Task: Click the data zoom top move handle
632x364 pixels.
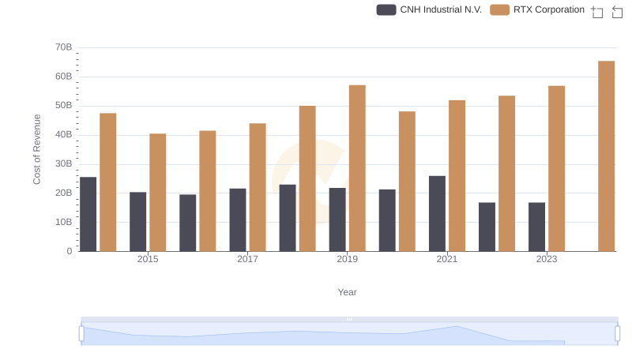Action: tap(349, 319)
